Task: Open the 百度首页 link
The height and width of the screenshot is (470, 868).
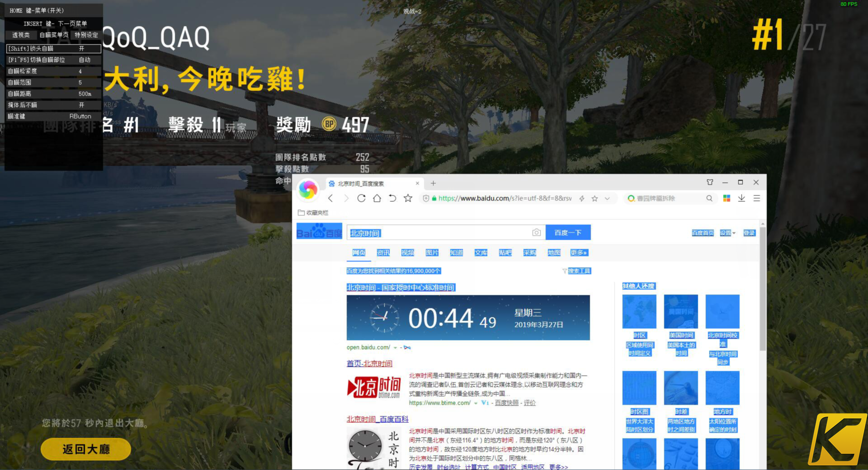Action: pyautogui.click(x=703, y=233)
